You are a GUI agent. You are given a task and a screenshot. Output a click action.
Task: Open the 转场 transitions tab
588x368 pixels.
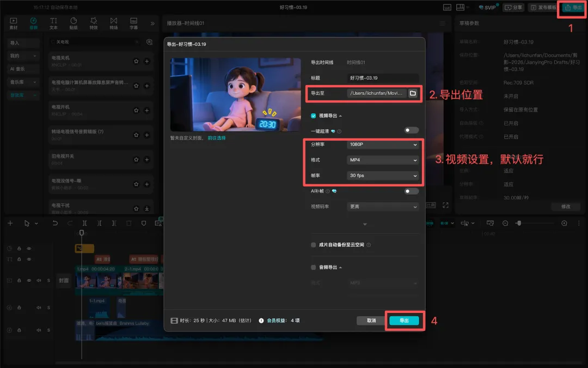tap(114, 23)
